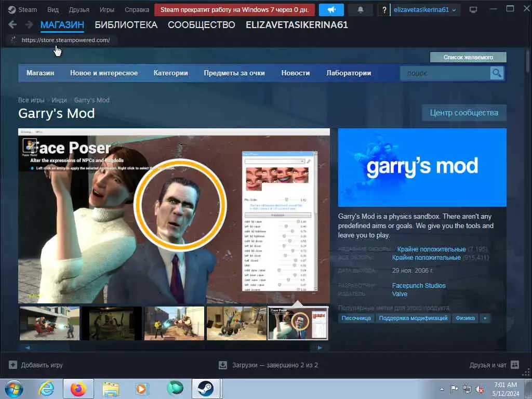The width and height of the screenshot is (532, 399).
Task: Click the Песочница tag
Action: tap(356, 318)
